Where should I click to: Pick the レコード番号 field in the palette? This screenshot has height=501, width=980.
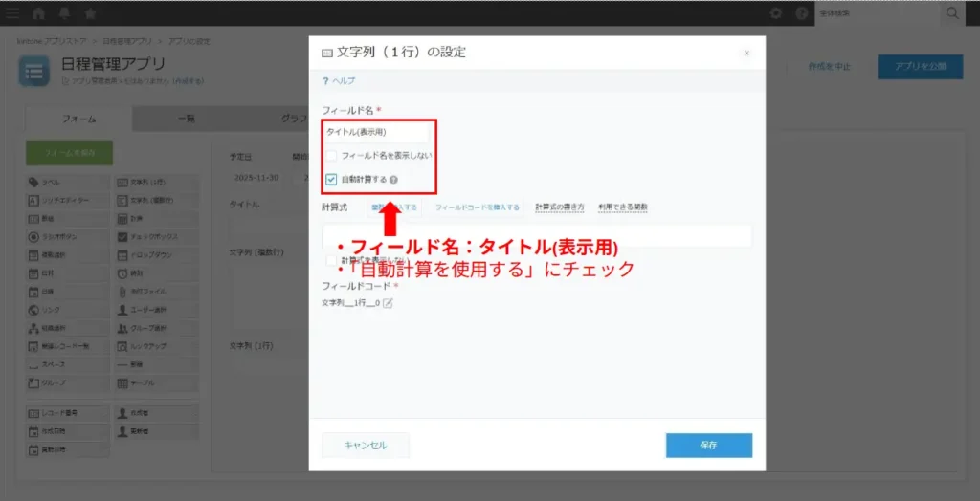(x=68, y=413)
